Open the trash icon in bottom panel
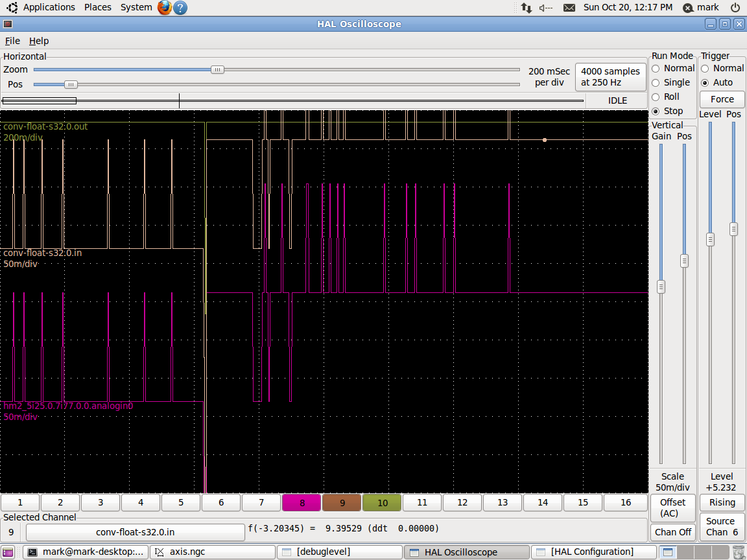 point(739,552)
